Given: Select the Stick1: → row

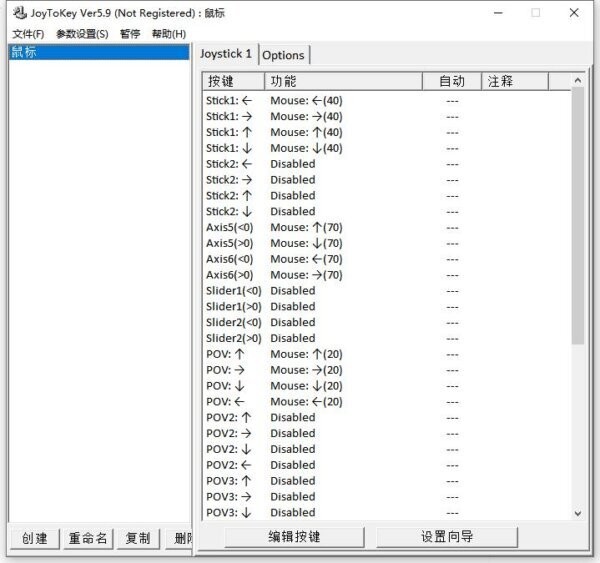Looking at the screenshot, I should (x=386, y=116).
